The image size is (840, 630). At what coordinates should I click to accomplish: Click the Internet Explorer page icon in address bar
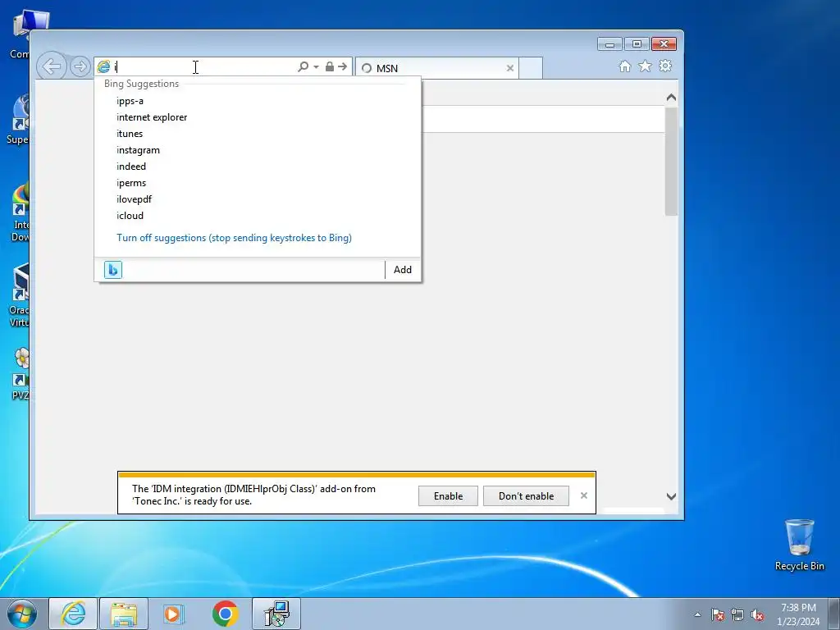(103, 66)
